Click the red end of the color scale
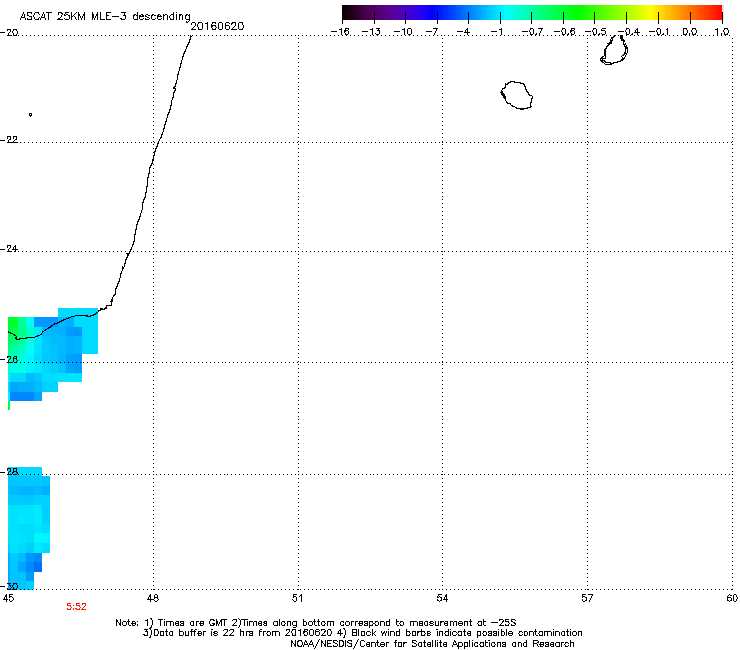 pos(713,12)
